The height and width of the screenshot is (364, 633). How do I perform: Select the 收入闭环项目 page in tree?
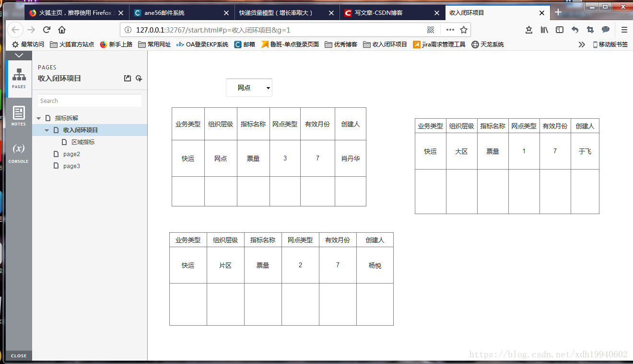click(x=81, y=130)
